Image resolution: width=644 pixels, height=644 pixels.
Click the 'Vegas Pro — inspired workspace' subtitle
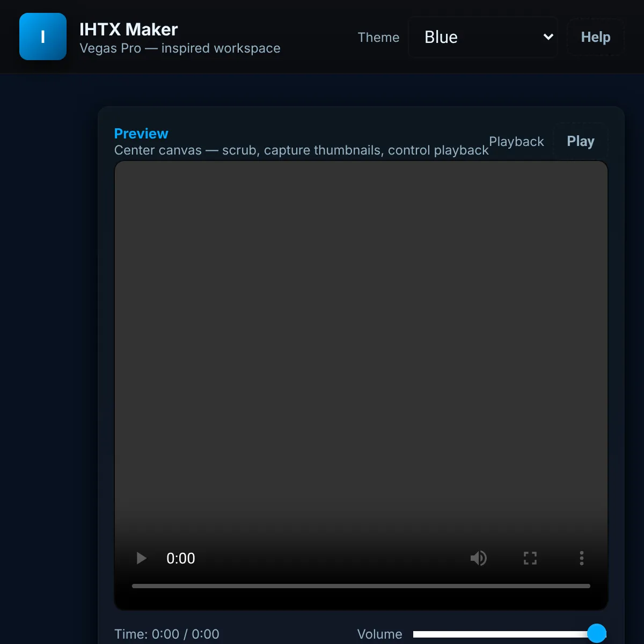coord(180,48)
